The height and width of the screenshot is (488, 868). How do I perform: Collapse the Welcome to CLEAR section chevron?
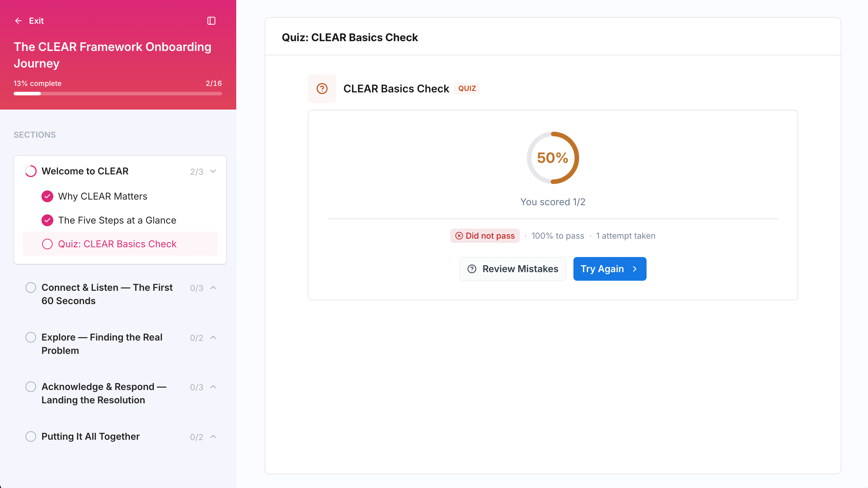coord(213,171)
